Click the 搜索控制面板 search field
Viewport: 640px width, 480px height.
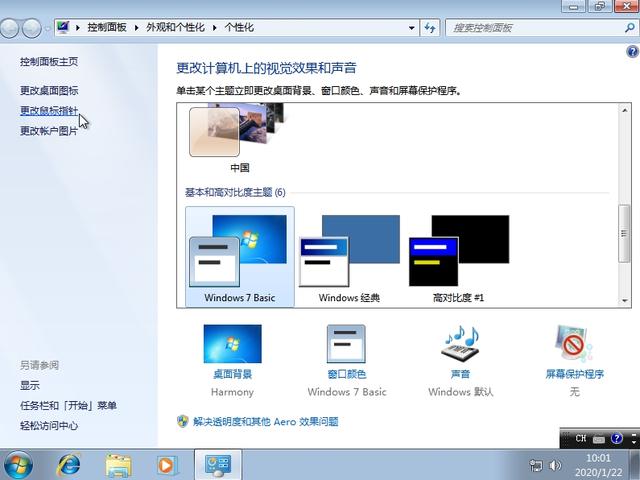click(x=535, y=28)
